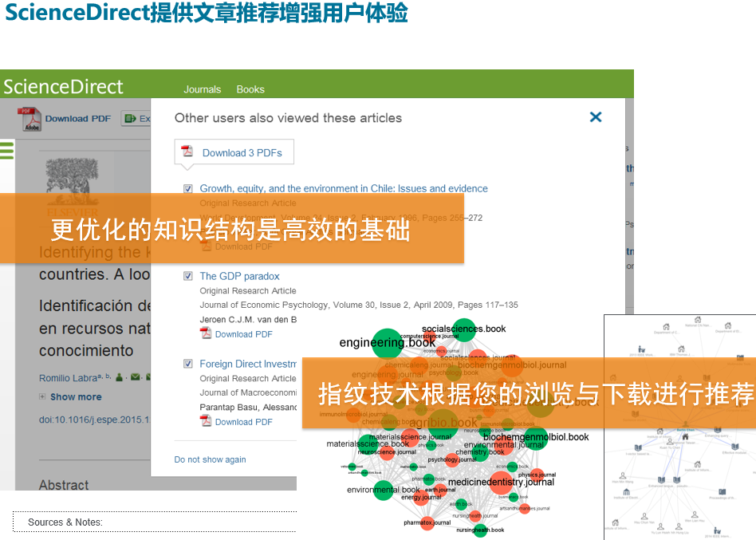Click the nursinghealth.book green node

(480, 530)
